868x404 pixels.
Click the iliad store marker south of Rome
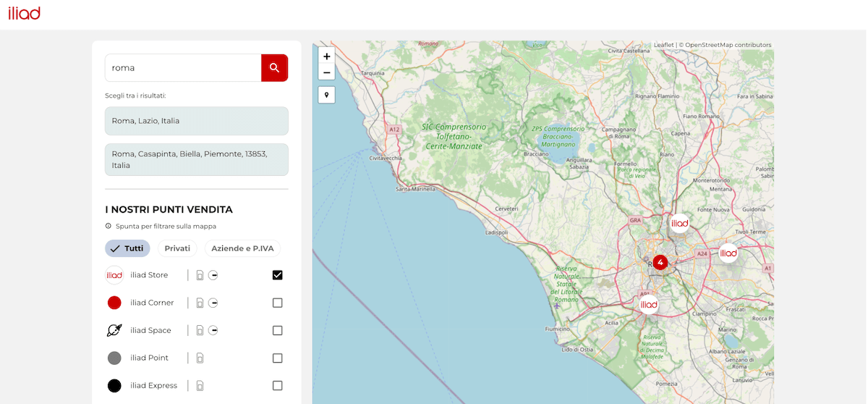tap(649, 305)
